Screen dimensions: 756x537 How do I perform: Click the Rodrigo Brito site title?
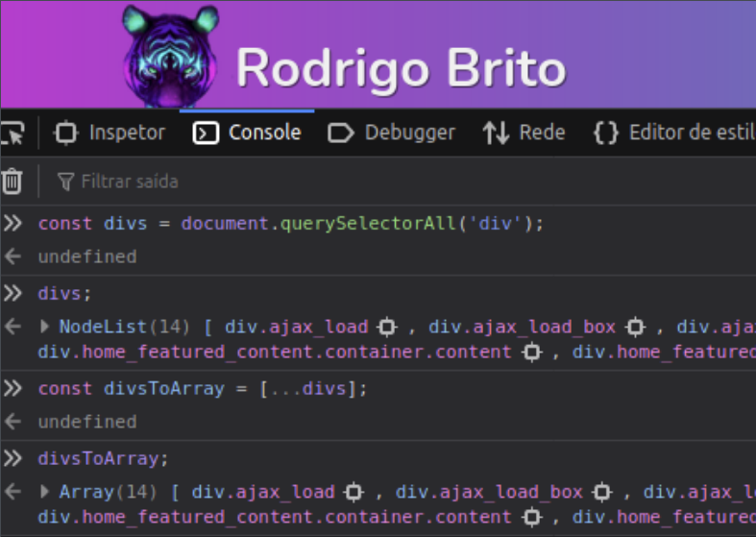pyautogui.click(x=401, y=67)
